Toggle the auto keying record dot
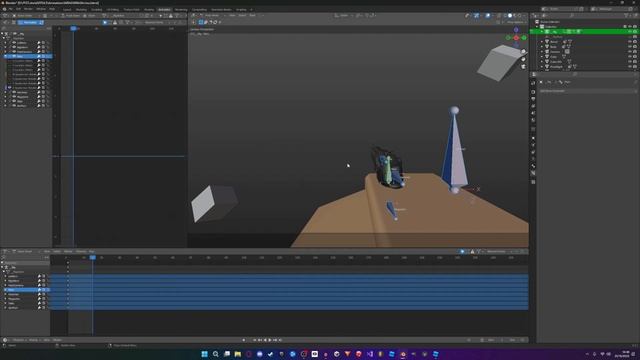This screenshot has width=640, height=360. [244, 340]
